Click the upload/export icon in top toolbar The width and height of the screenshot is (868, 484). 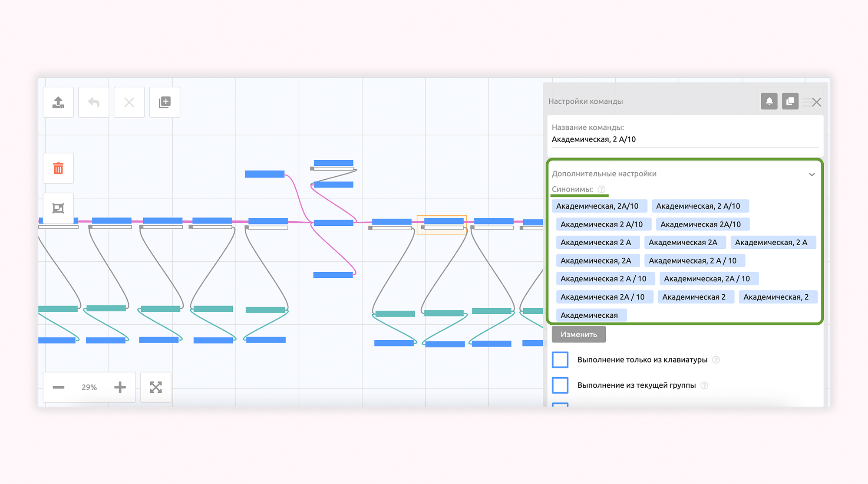pos(58,102)
